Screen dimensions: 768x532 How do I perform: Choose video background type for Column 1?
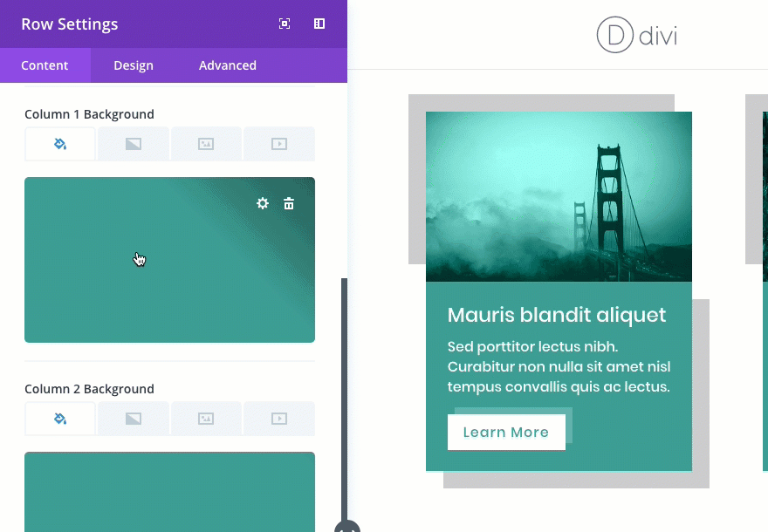(279, 144)
